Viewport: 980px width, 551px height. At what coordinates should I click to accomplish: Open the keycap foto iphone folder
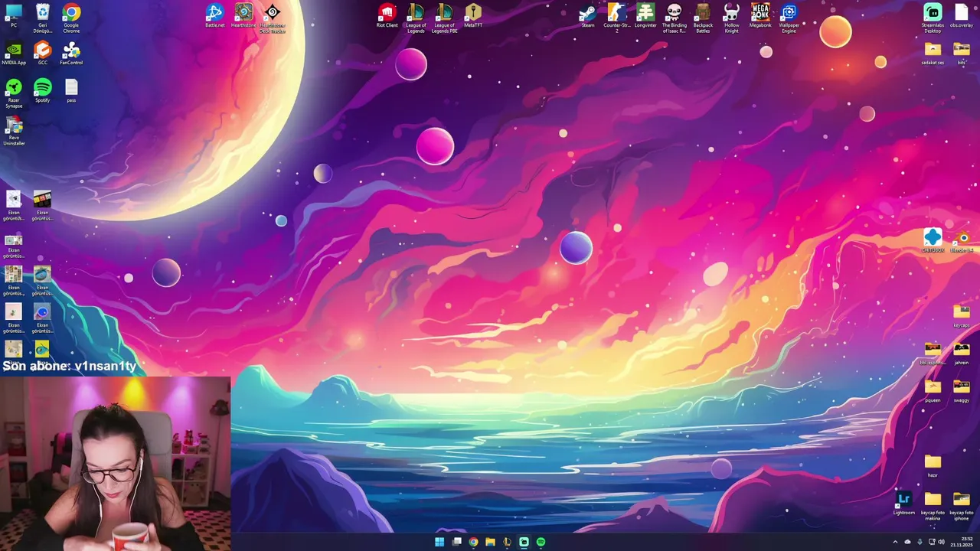tap(962, 506)
